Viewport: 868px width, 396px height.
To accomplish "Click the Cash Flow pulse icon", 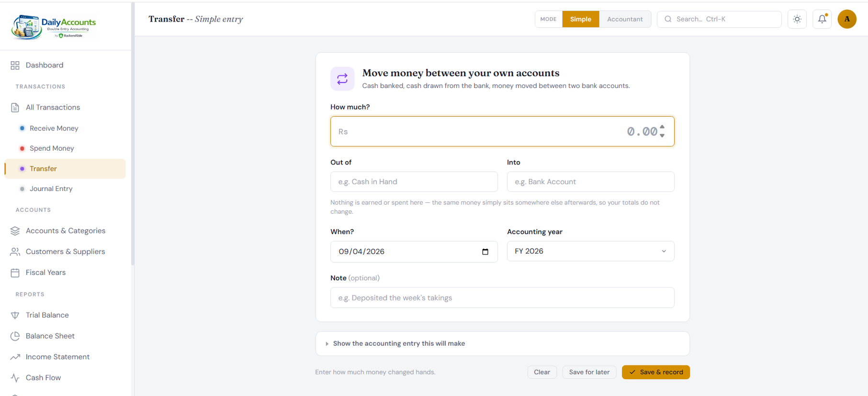I will tap(15, 378).
